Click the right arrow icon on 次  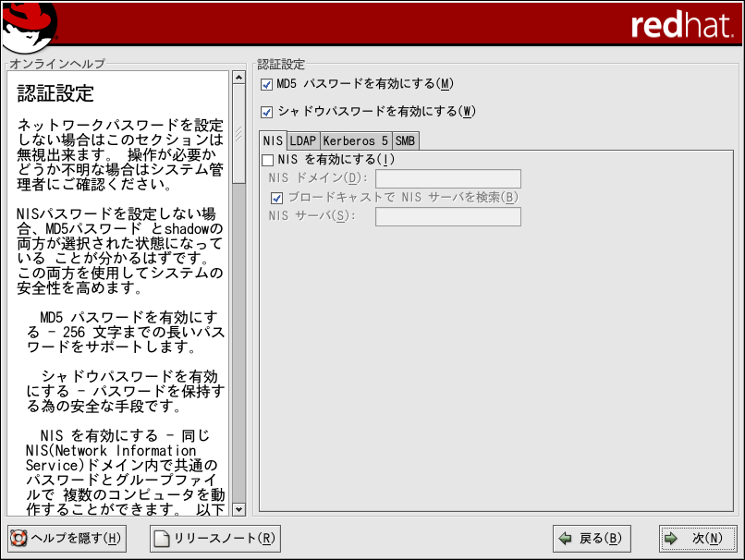(672, 538)
